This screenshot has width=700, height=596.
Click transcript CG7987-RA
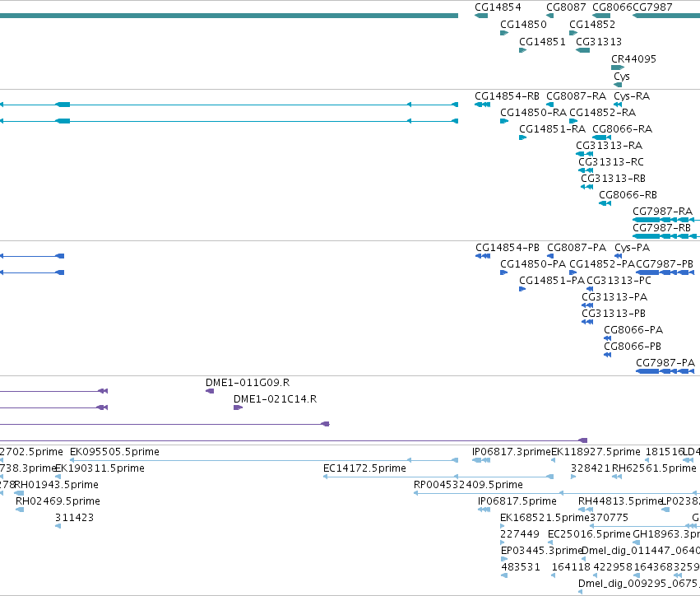click(662, 212)
